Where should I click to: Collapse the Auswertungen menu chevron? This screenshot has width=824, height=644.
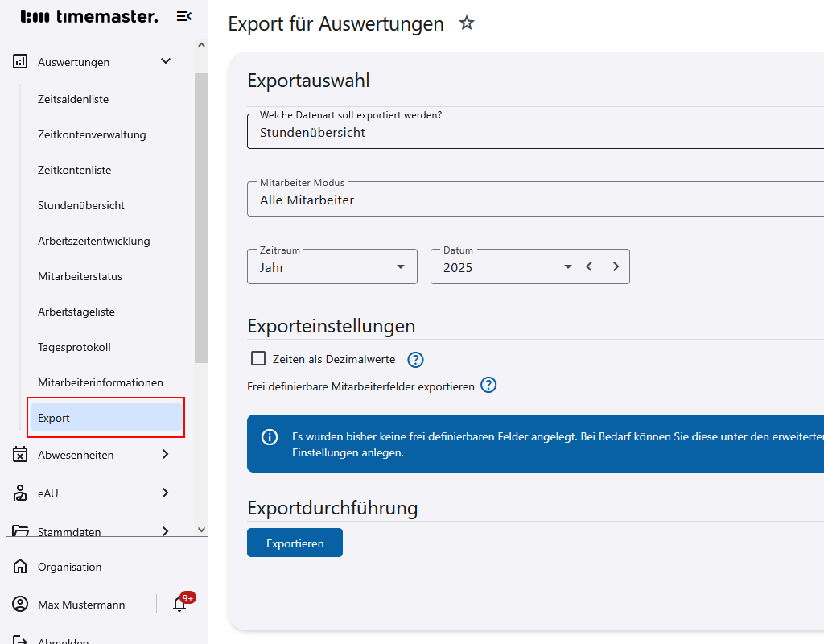pos(166,61)
